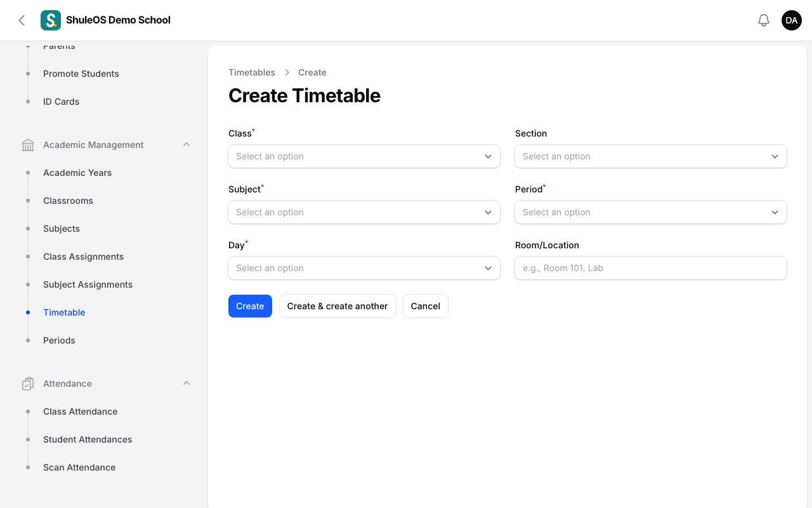Image resolution: width=812 pixels, height=508 pixels.
Task: Open the DA user avatar menu
Action: (792, 20)
